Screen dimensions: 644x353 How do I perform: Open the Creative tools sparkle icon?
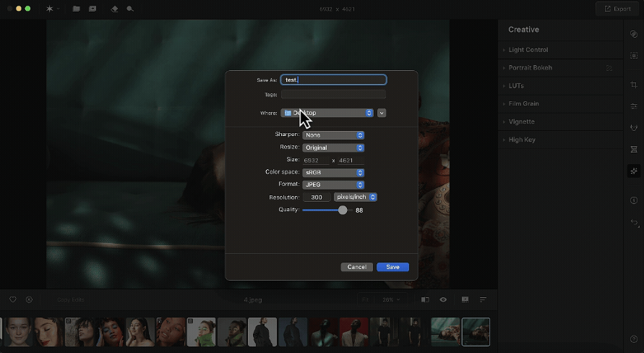tap(634, 171)
